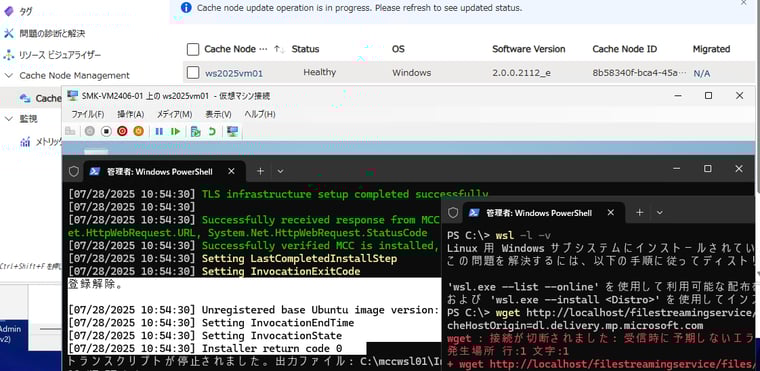The width and height of the screenshot is (760, 371).
Task: Collapse the Cache Node Management section
Action: (9, 76)
